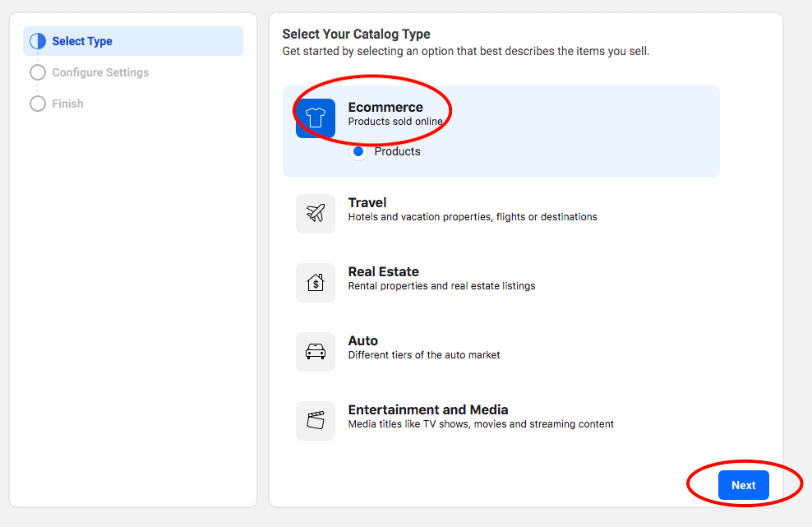Click the Finish step circle
The width and height of the screenshot is (812, 527).
(38, 104)
